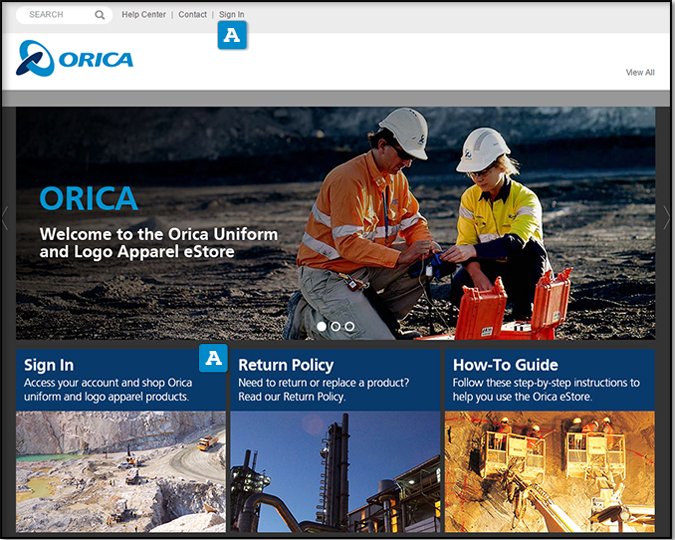
Task: Click the View All link
Action: coord(640,73)
